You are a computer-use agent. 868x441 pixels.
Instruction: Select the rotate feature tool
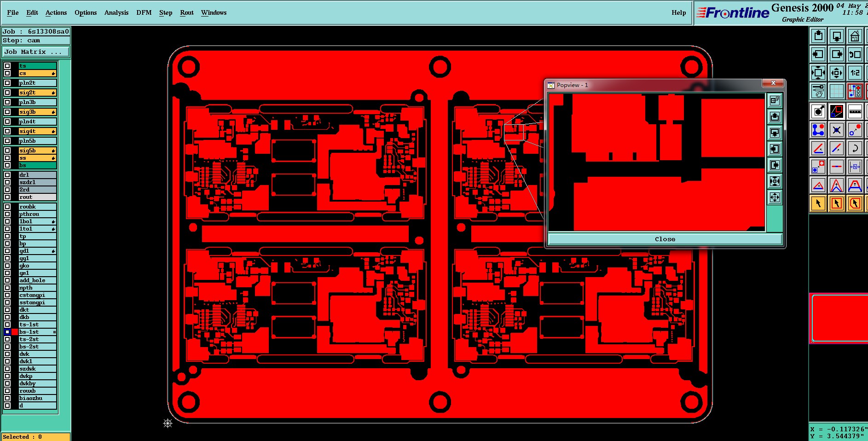855,148
